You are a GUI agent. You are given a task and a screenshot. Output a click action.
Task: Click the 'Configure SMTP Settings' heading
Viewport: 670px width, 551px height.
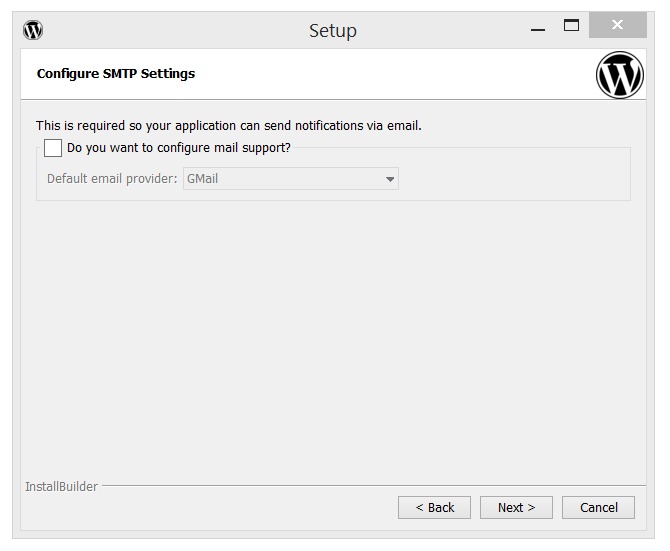pyautogui.click(x=116, y=74)
